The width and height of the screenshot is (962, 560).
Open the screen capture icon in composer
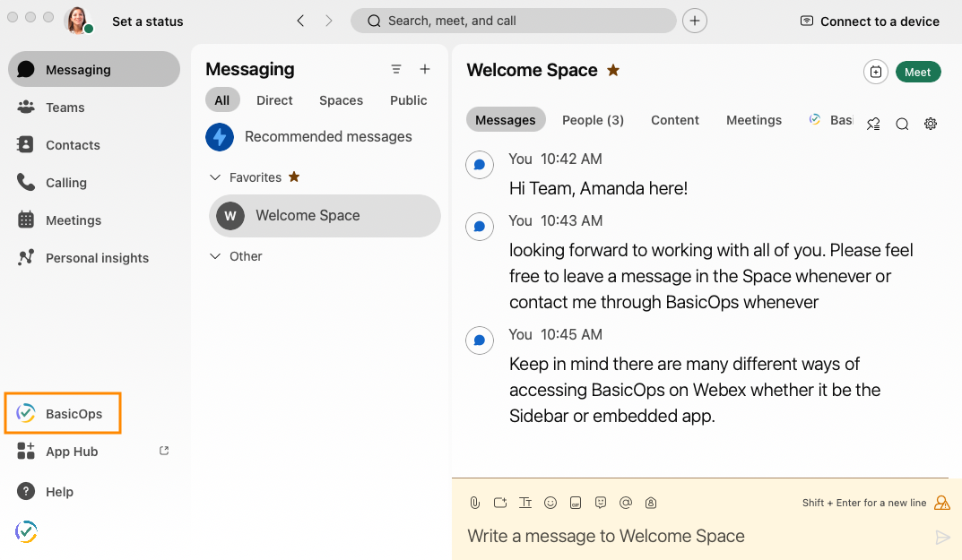499,503
